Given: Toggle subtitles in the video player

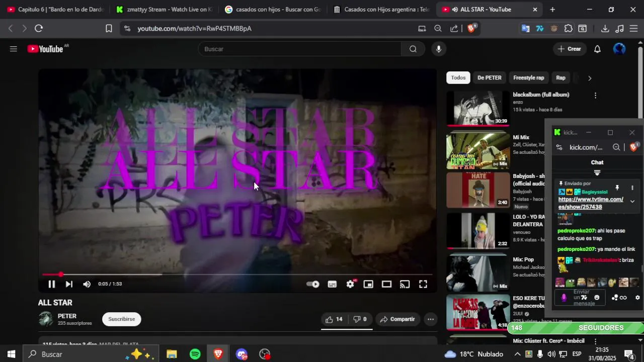Looking at the screenshot, I should pyautogui.click(x=332, y=284).
